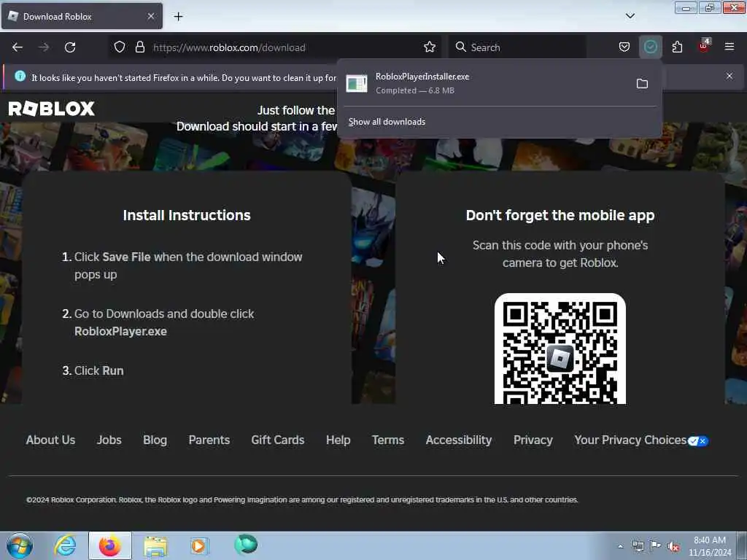Click the network tray icon
Screen dimensions: 747x560
(638, 546)
